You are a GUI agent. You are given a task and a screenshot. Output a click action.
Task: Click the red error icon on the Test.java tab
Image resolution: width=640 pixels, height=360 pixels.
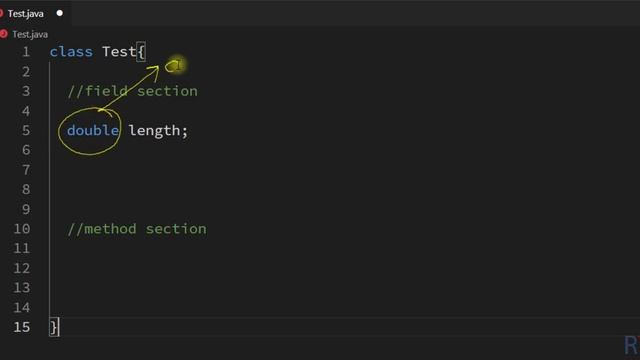(1, 13)
